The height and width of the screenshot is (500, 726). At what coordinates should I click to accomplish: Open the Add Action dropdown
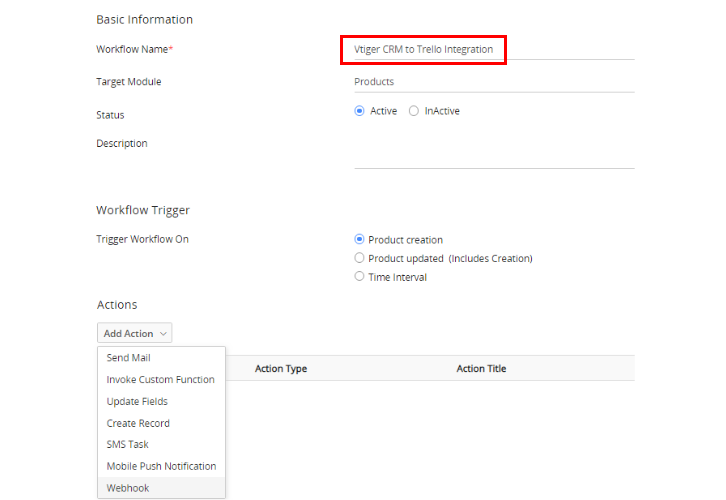click(134, 333)
